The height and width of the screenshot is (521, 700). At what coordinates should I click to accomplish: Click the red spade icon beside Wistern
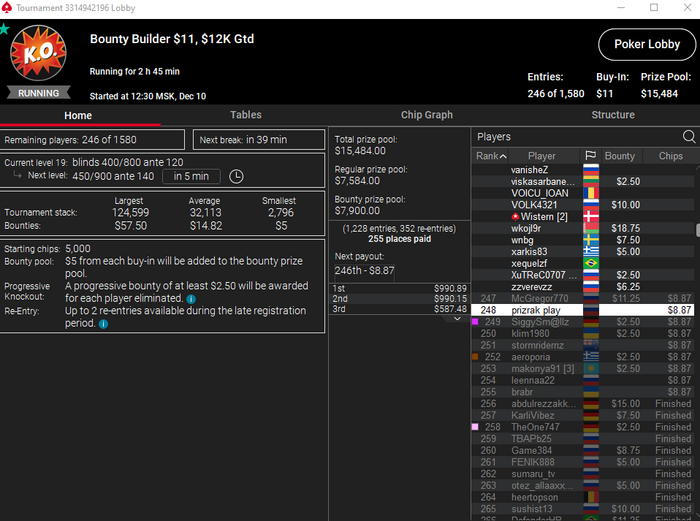515,217
